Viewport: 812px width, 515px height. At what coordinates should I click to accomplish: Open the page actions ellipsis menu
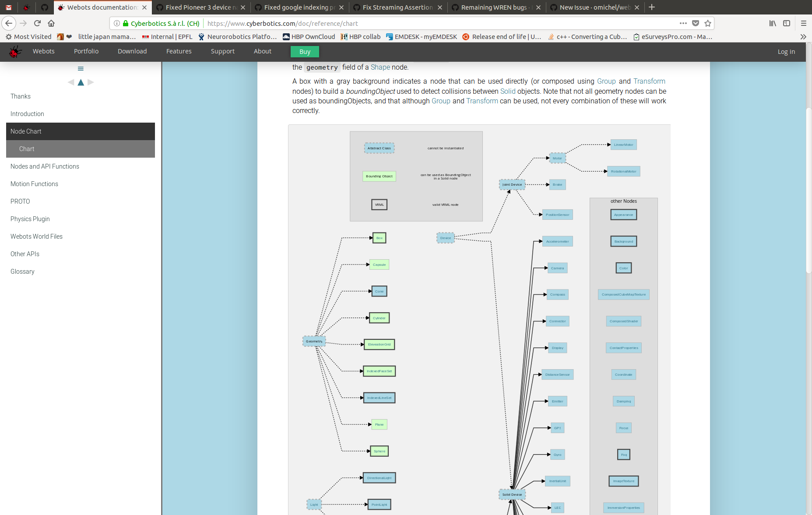pyautogui.click(x=683, y=23)
